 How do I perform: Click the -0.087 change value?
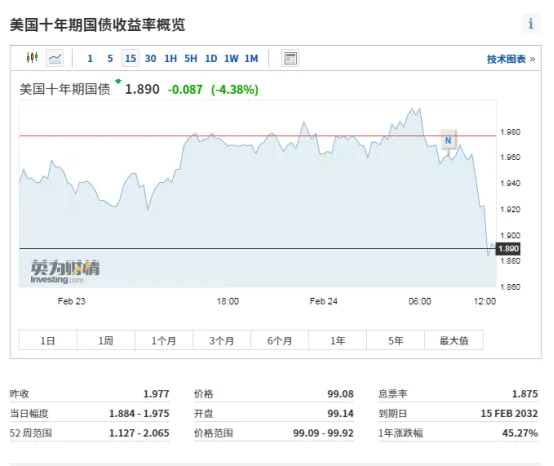[x=185, y=89]
